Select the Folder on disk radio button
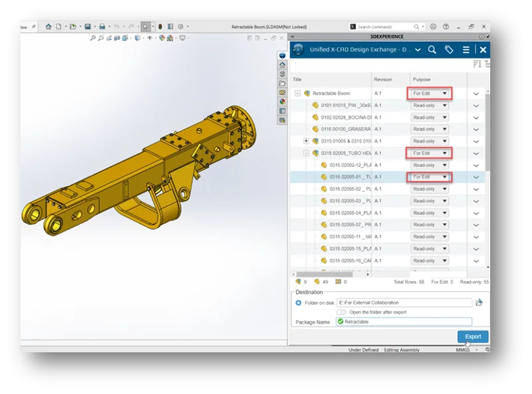 click(x=299, y=302)
